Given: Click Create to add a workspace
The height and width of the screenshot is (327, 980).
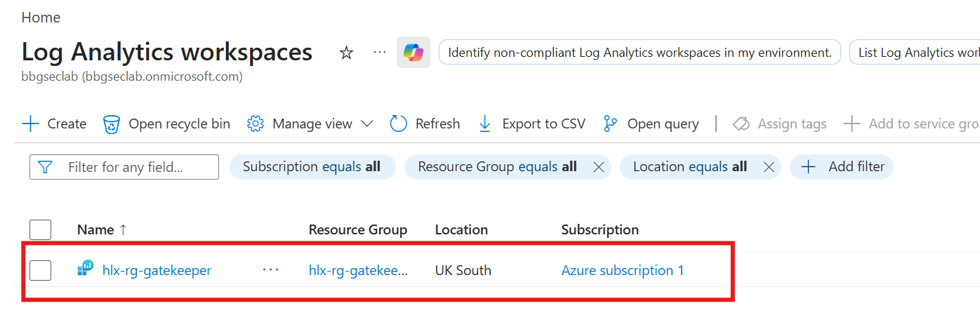Looking at the screenshot, I should [x=54, y=124].
